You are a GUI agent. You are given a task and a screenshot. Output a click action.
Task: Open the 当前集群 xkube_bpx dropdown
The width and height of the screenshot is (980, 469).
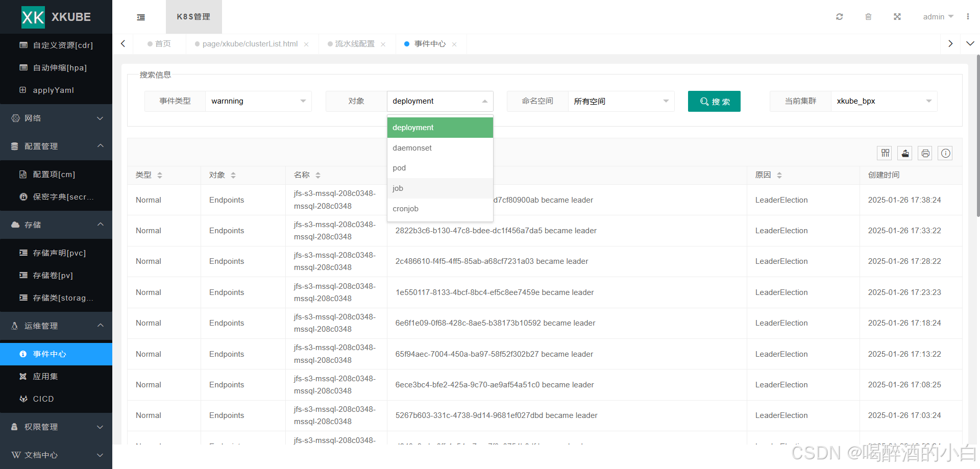pyautogui.click(x=884, y=101)
